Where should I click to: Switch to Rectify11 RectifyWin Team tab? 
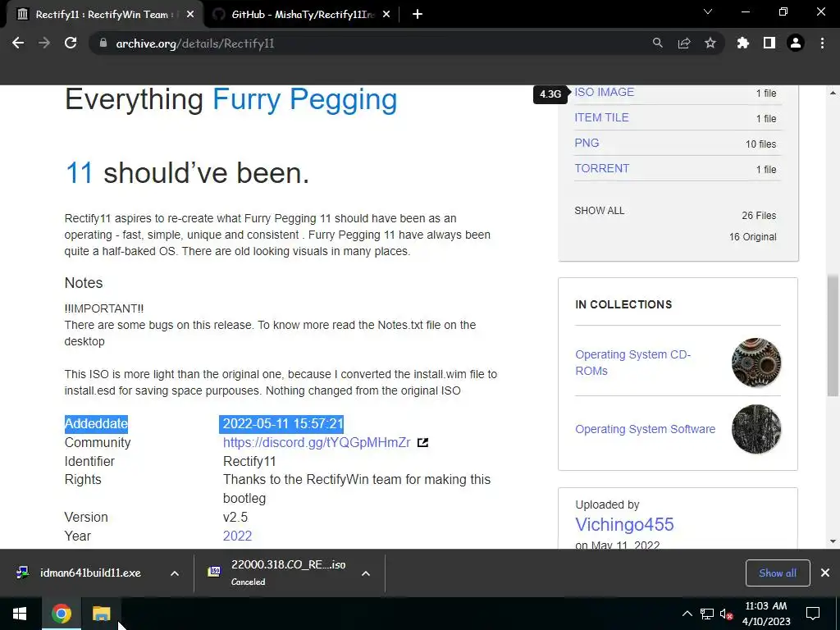click(x=105, y=15)
